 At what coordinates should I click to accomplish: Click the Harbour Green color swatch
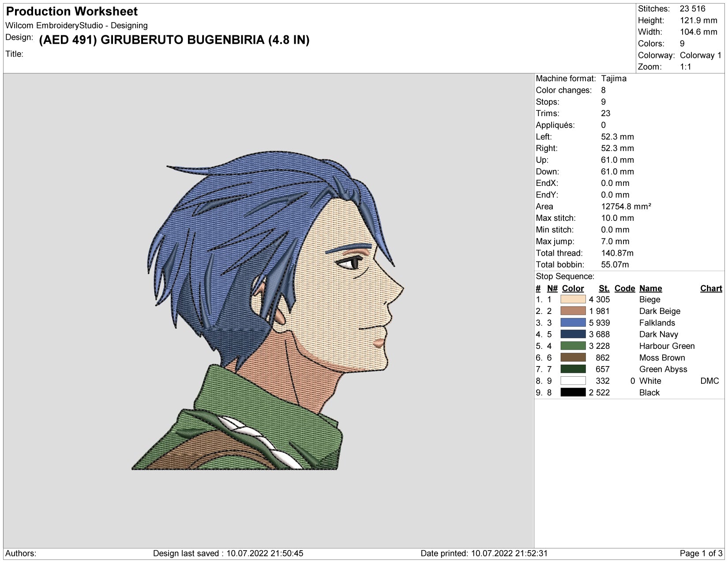click(573, 346)
